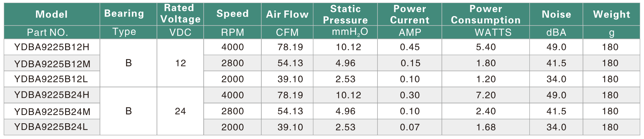Viewport: 644px width, 139px height.
Task: Click the Air Flow column header
Action: (x=287, y=14)
